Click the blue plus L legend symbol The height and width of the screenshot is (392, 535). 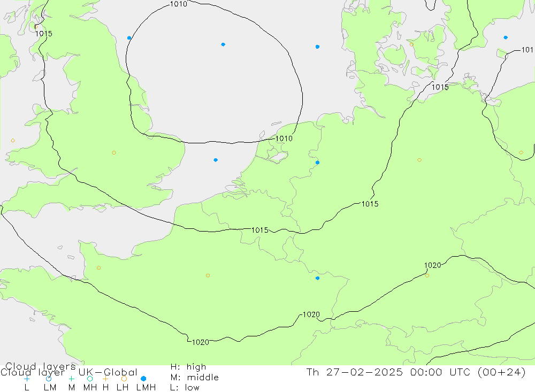point(27,379)
